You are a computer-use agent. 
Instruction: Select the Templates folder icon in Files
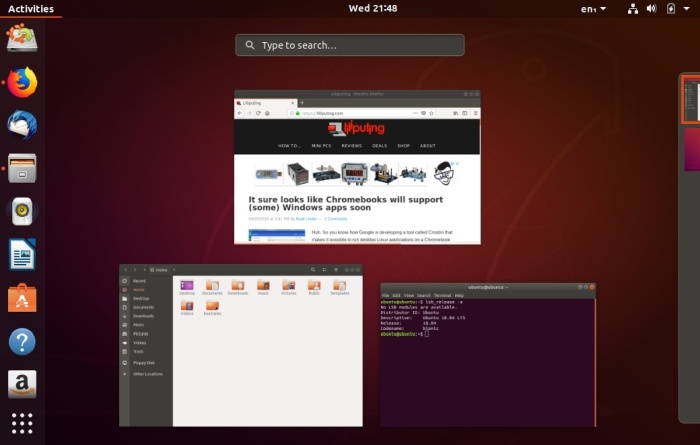click(340, 287)
